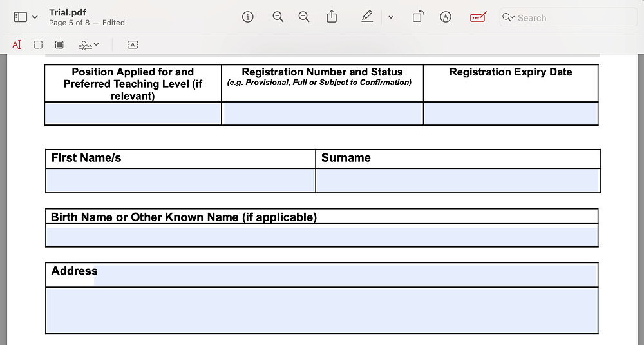Click the Inspector info icon
The height and width of the screenshot is (345, 644).
pos(247,17)
